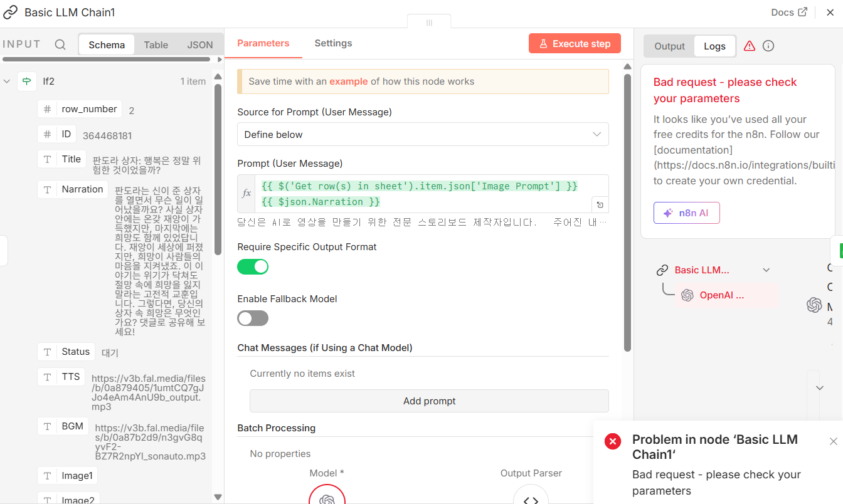Click the input panel vertical scrollbar
The height and width of the screenshot is (504, 843).
[218, 169]
